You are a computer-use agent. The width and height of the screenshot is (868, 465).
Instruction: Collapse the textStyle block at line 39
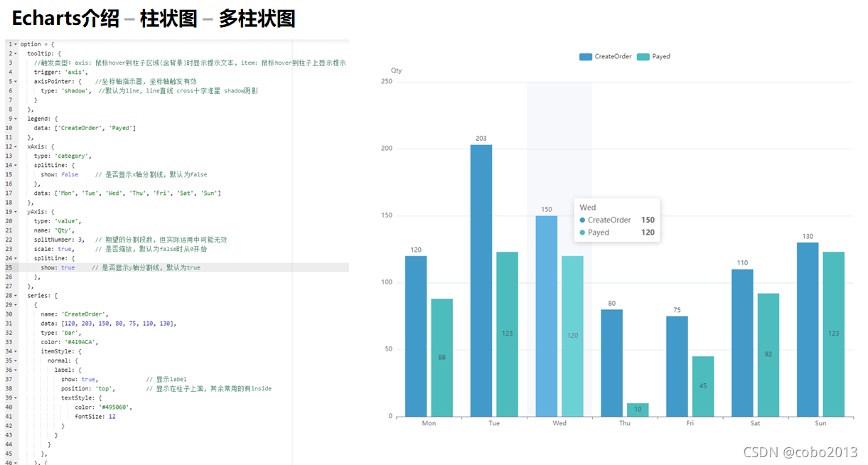pyautogui.click(x=16, y=398)
